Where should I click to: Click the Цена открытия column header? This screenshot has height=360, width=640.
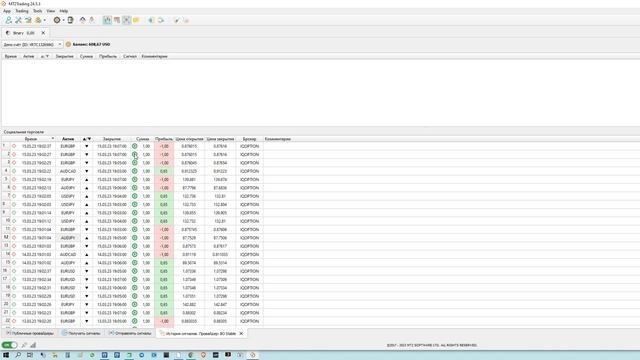point(189,139)
